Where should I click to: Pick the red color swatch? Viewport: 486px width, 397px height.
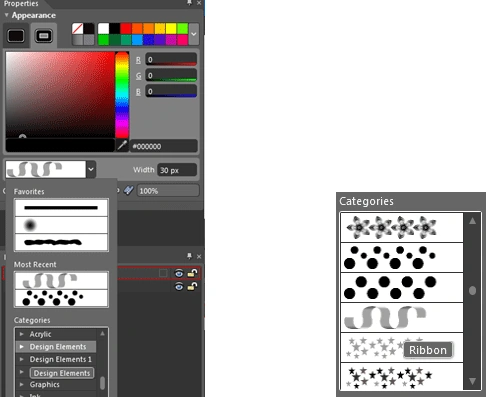(x=126, y=28)
